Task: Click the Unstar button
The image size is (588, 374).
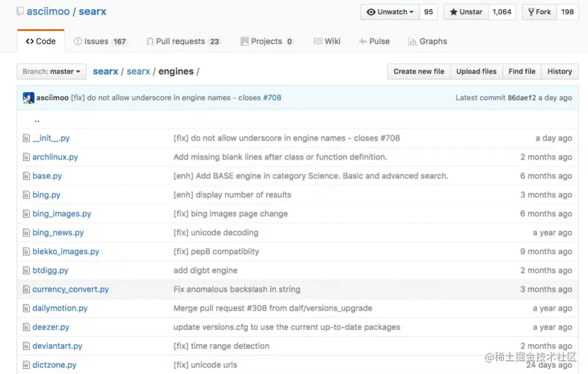Action: point(466,12)
